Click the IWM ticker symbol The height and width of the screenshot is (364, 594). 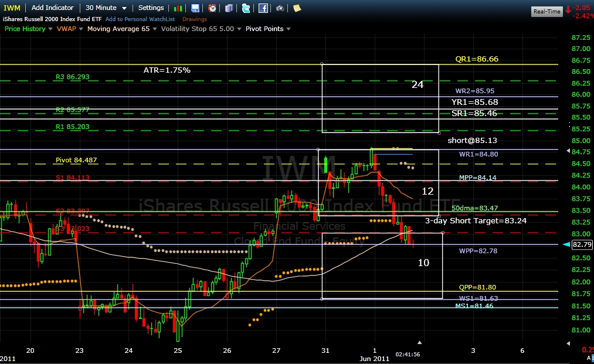[12, 8]
